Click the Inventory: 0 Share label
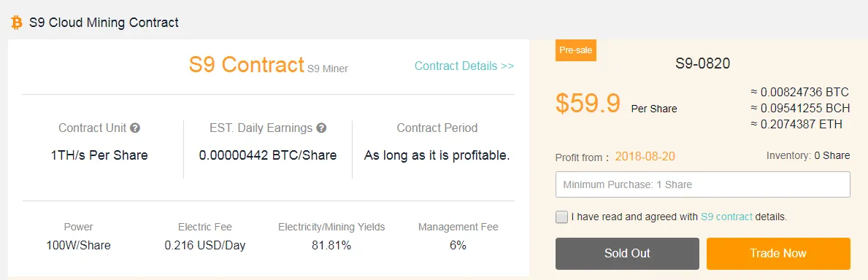This screenshot has height=280, width=868. tap(808, 155)
